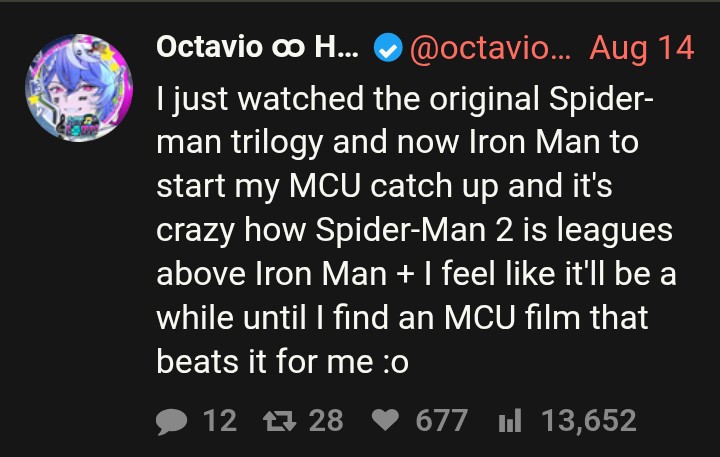Open Octavio's anime profile picture
The height and width of the screenshot is (457, 720).
[79, 87]
